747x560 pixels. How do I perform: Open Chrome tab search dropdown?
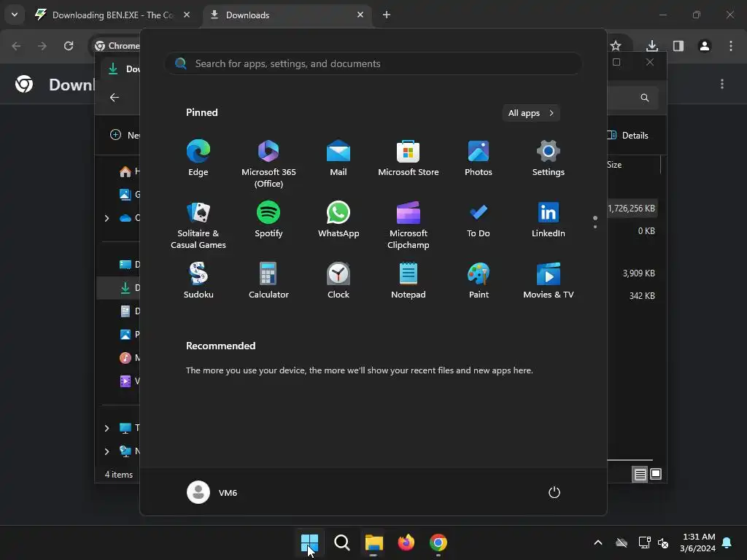click(x=15, y=15)
